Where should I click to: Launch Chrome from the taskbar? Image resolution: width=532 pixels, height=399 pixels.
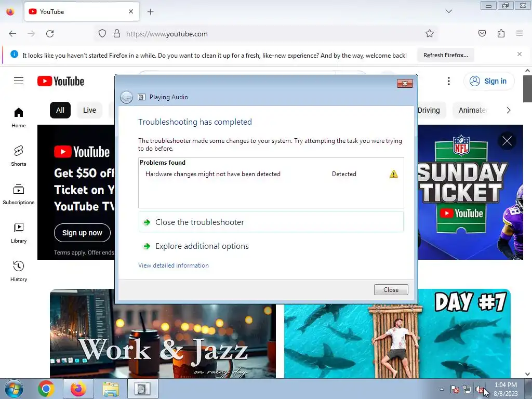(46, 389)
